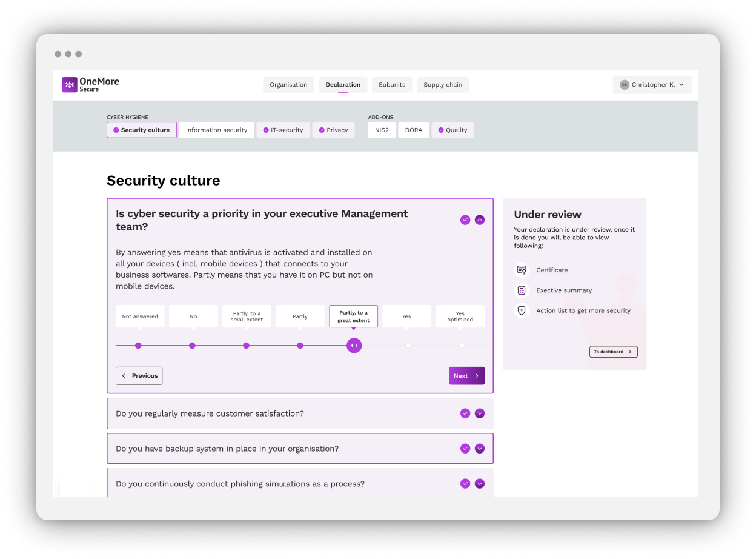Screen dimensions: 756x559
Task: Click the Certificate icon in Under review panel
Action: pos(521,270)
